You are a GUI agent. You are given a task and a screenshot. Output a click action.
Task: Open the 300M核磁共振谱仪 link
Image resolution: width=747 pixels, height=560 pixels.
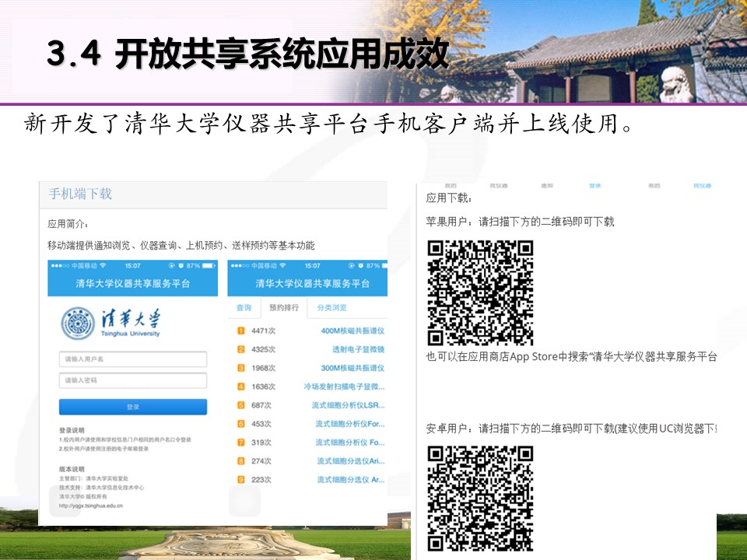[352, 368]
